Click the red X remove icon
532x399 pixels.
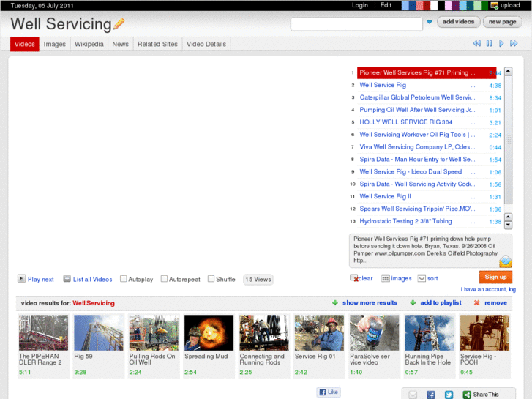tap(476, 302)
